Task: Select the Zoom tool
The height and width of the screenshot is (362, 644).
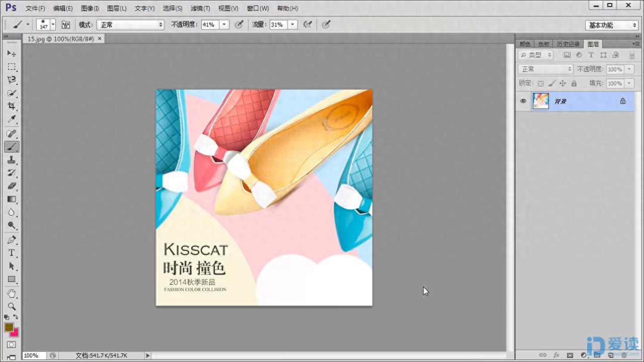Action: coord(12,306)
